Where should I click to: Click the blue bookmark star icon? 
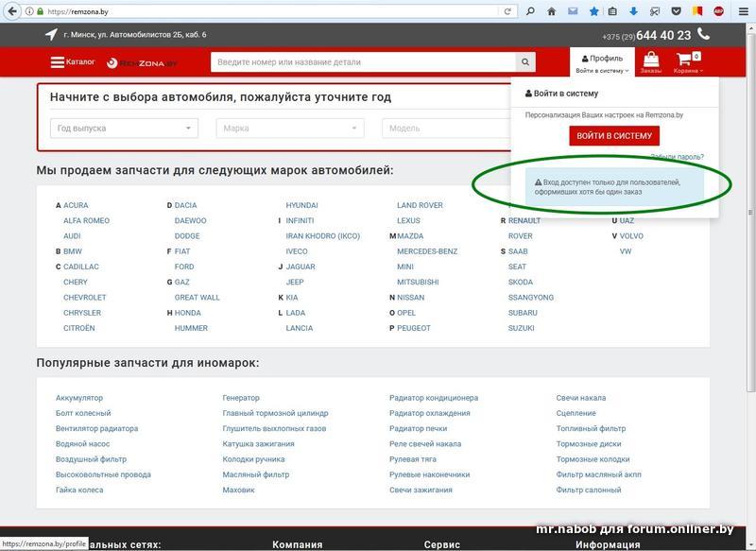tap(593, 11)
